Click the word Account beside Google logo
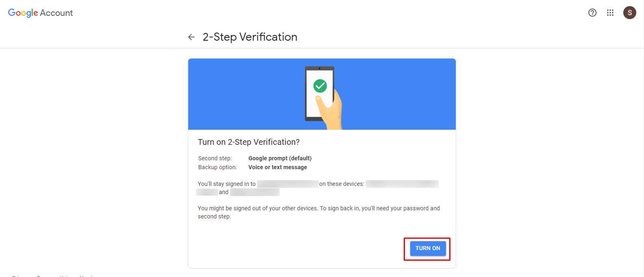Viewport: 644px width, 277px height. (57, 13)
